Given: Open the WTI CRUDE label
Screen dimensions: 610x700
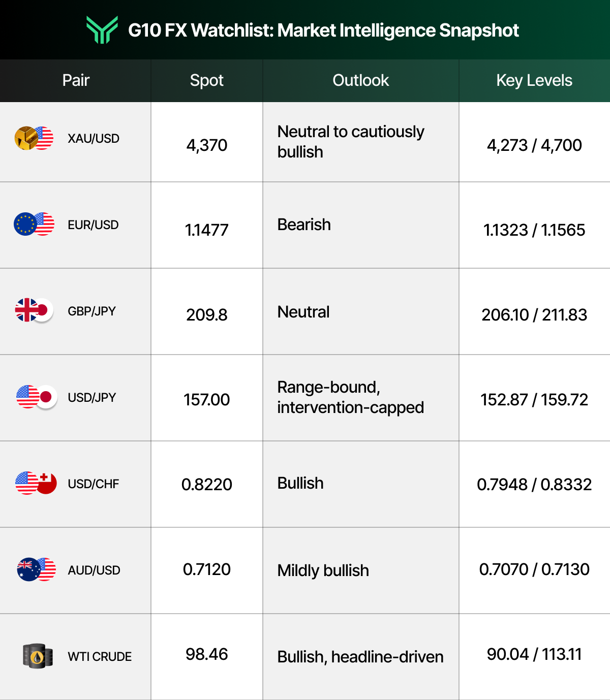Looking at the screenshot, I should coord(100,656).
